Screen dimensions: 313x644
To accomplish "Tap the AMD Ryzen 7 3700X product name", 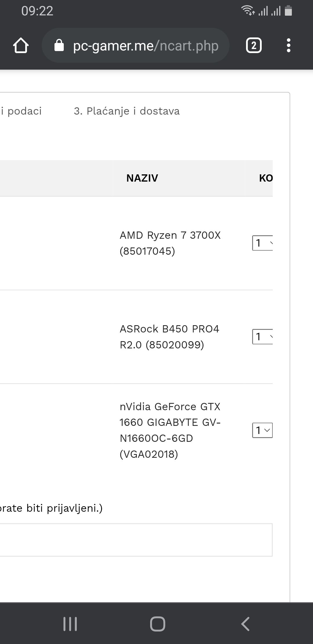I will [170, 243].
